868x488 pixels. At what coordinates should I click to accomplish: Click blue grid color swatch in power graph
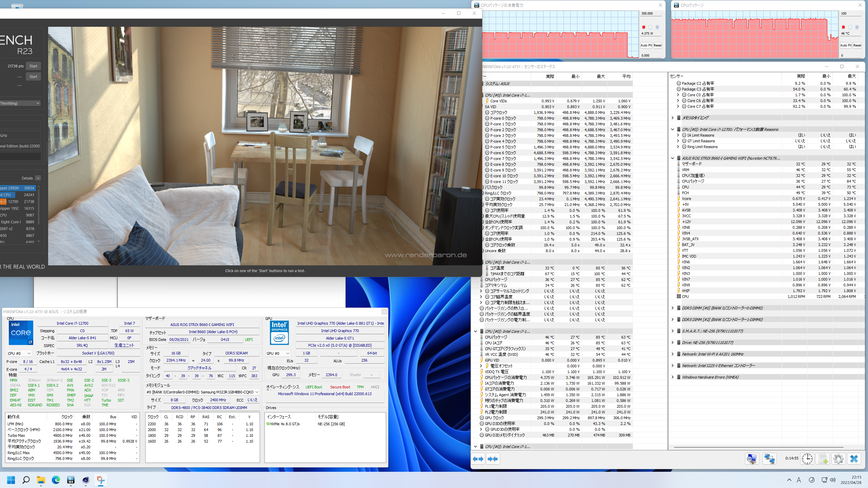coord(657,27)
